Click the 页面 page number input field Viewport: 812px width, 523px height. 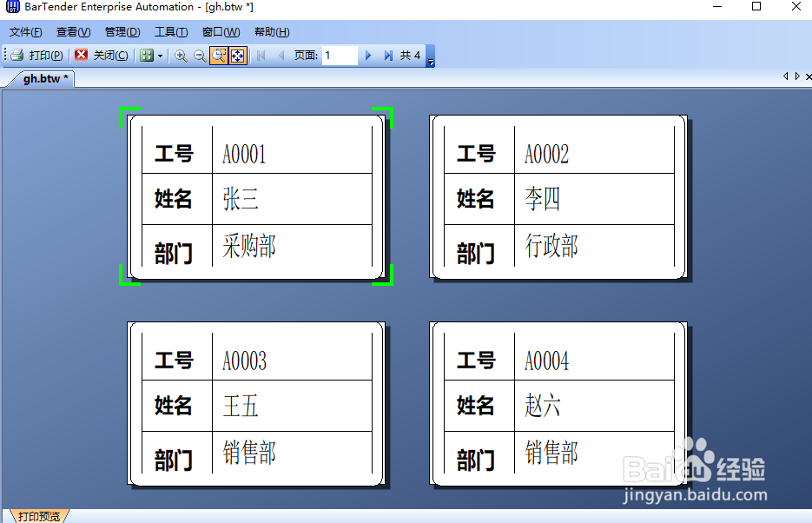point(340,56)
